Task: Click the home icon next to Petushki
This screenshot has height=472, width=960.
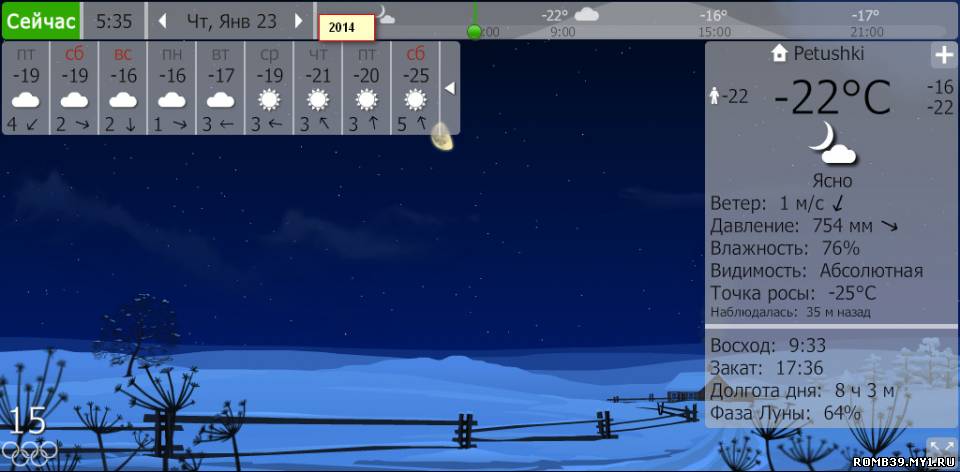Action: pos(780,54)
